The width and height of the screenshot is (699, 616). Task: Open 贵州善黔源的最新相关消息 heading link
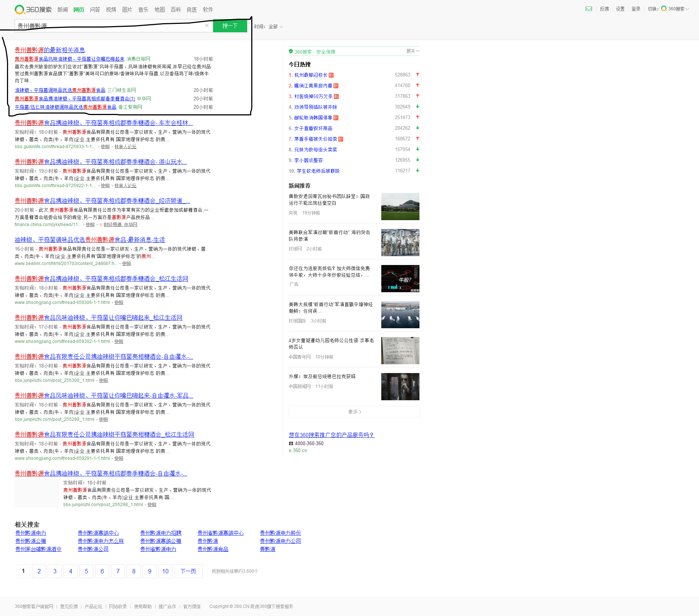coord(50,50)
